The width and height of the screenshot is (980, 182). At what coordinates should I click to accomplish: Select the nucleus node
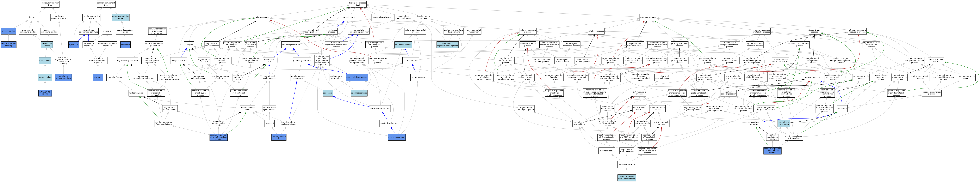(x=98, y=77)
